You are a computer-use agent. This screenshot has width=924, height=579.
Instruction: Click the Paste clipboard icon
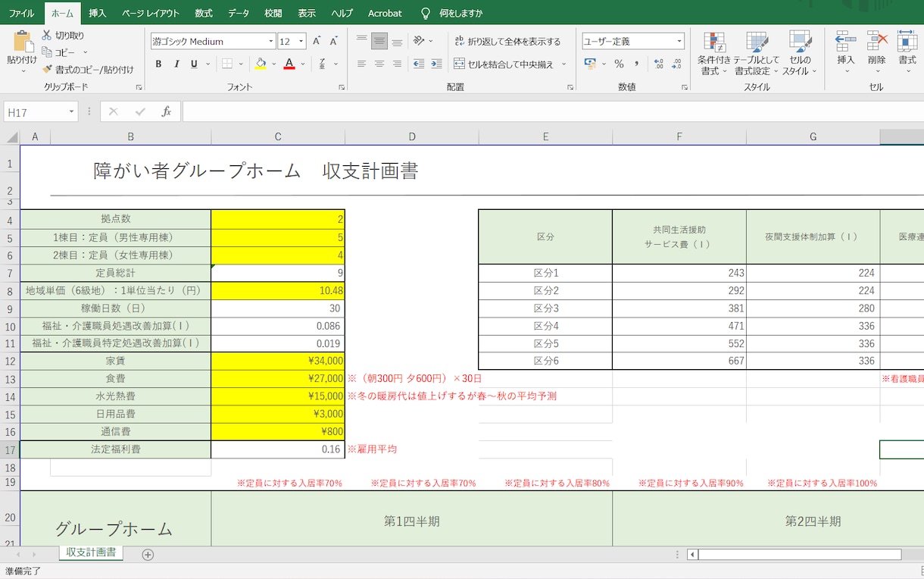click(x=22, y=42)
